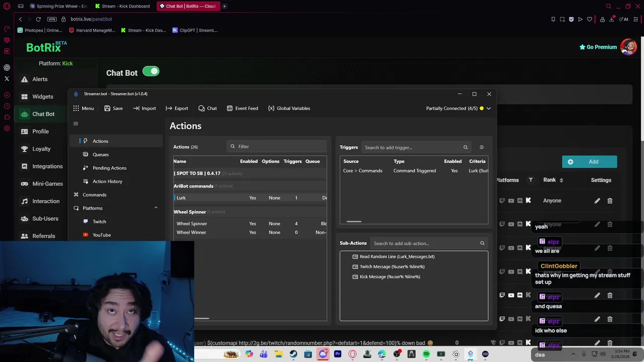Click the BotRix Add button

tap(589, 162)
